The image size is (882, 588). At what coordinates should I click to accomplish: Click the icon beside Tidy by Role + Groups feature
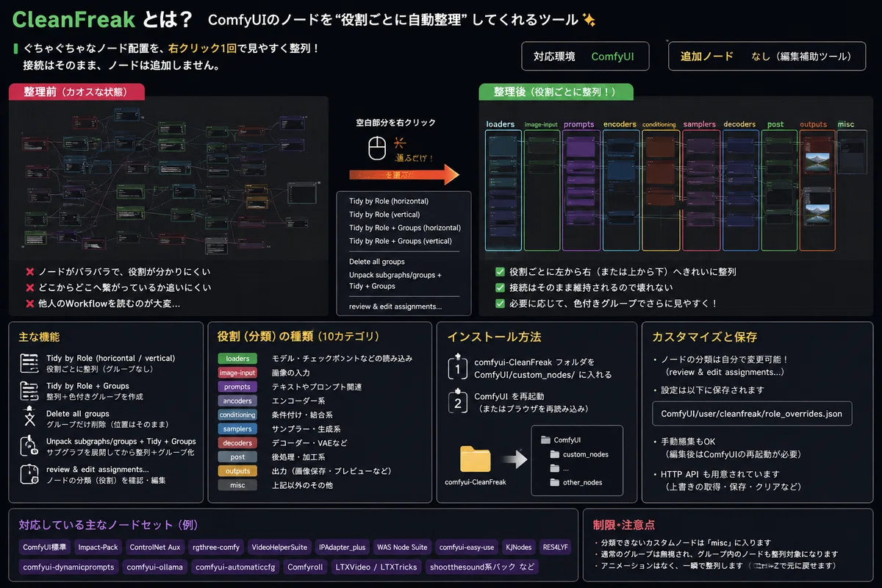coord(29,390)
